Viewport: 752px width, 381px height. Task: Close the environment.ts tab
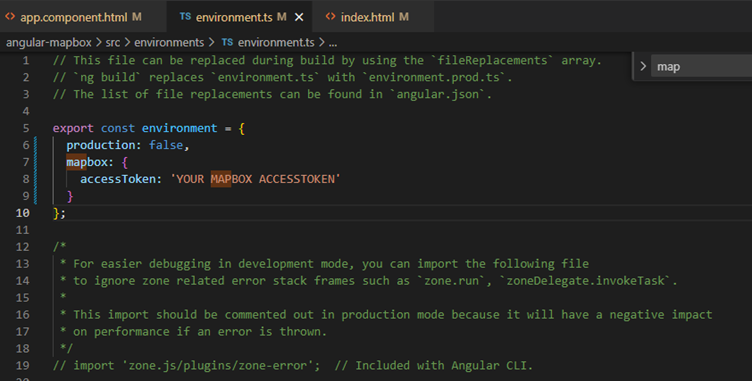tap(299, 17)
